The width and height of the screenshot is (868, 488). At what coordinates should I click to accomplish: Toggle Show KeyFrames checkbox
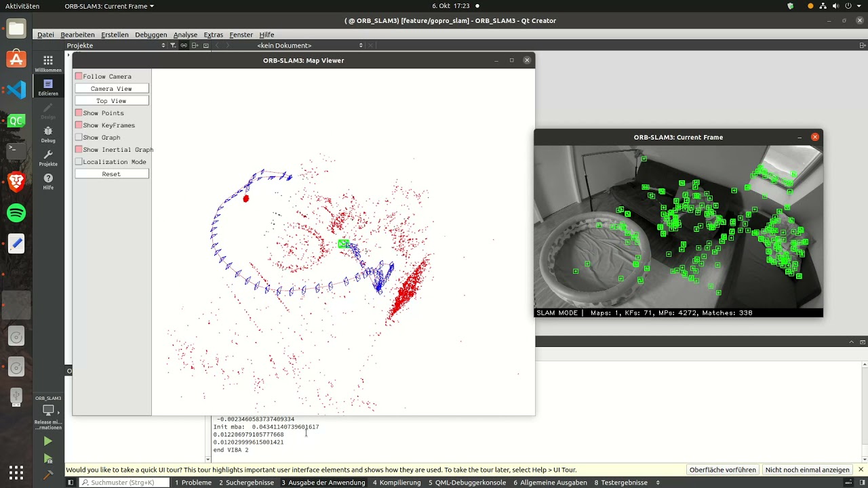tap(79, 125)
